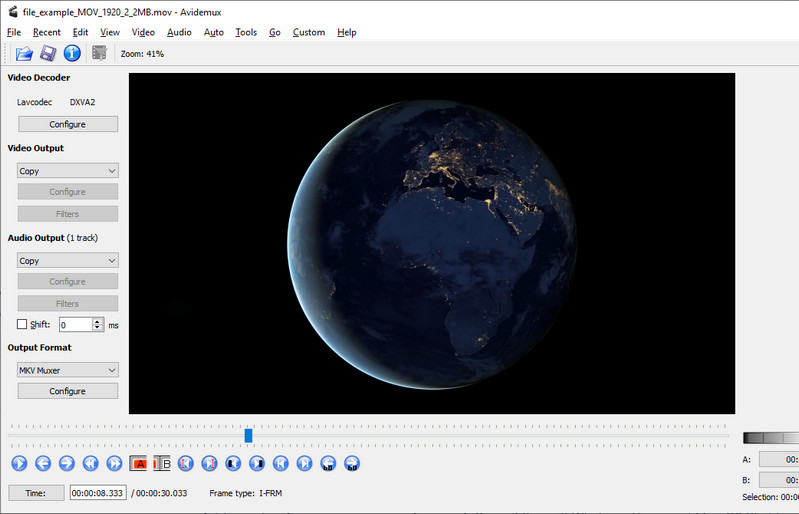
Task: Click the blue timeline slider handle
Action: click(248, 435)
